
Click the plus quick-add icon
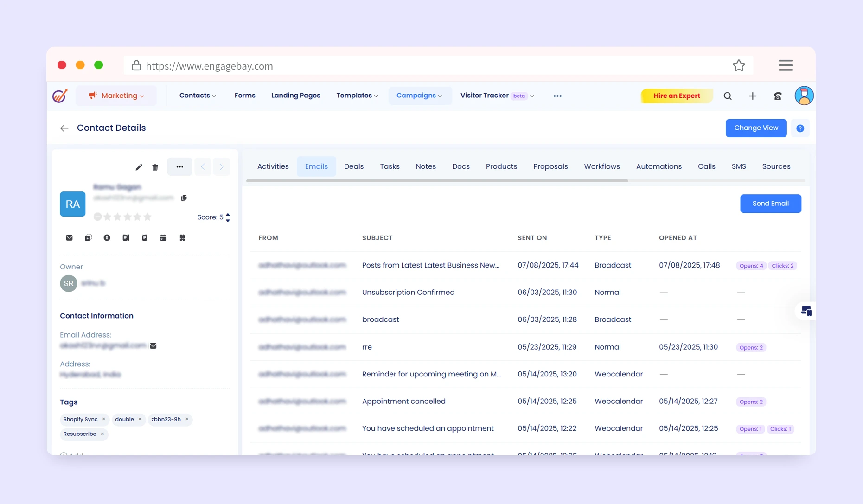coord(753,96)
